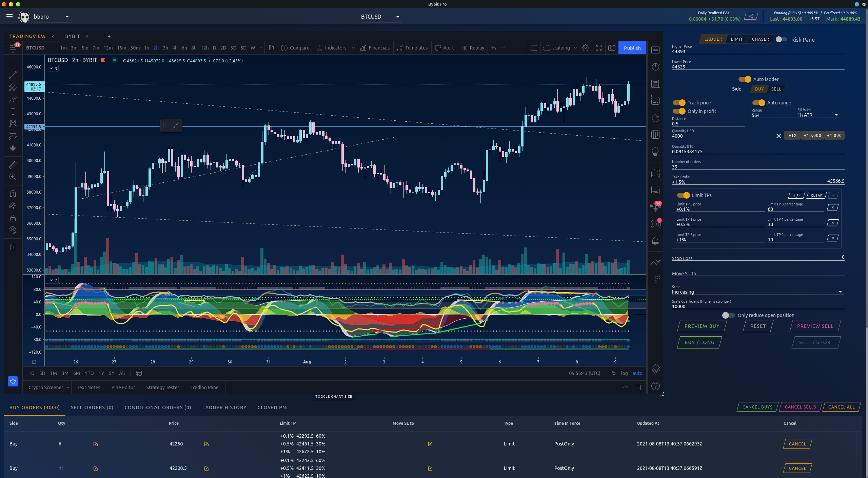Screen dimensions: 868x478
Task: Click the share P&L icon
Action: coord(751,16)
